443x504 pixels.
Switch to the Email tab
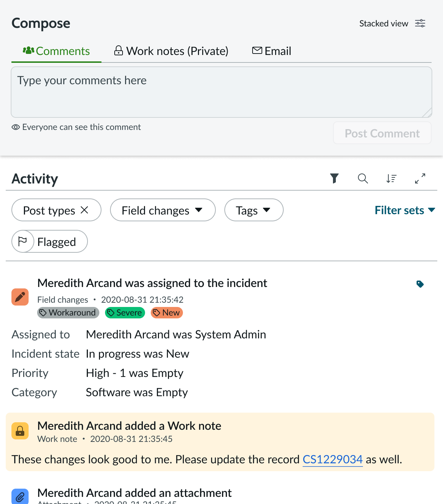tap(272, 51)
